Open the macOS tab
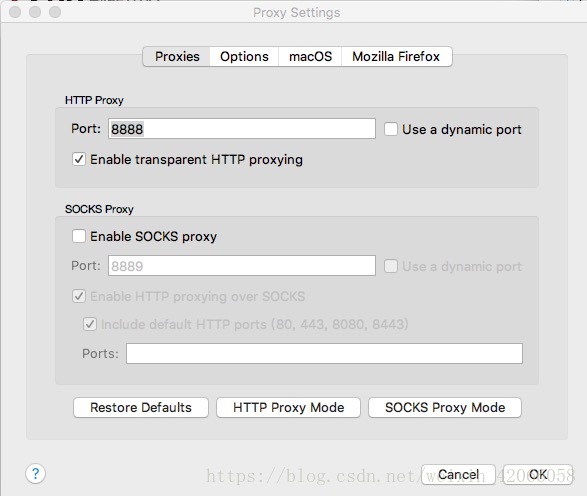This screenshot has height=496, width=587. click(x=310, y=57)
